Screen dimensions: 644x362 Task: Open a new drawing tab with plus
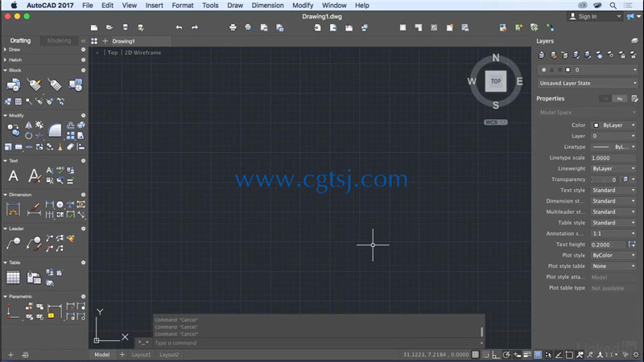tap(105, 41)
